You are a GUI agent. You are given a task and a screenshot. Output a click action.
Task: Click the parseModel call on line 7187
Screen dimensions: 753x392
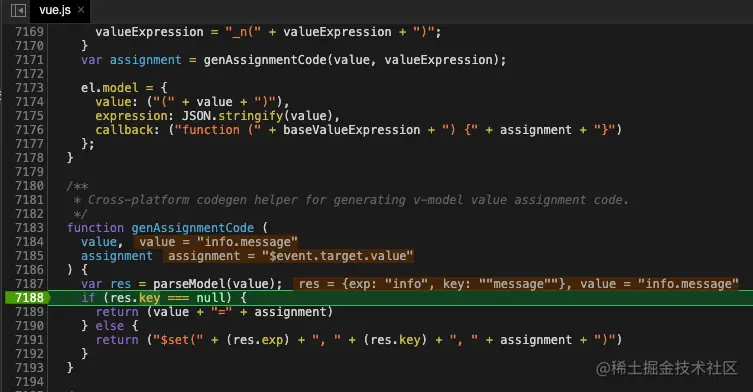point(189,284)
